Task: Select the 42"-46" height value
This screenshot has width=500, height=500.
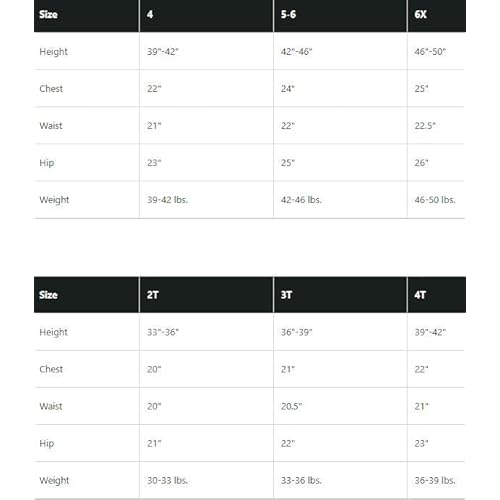Action: [x=296, y=52]
